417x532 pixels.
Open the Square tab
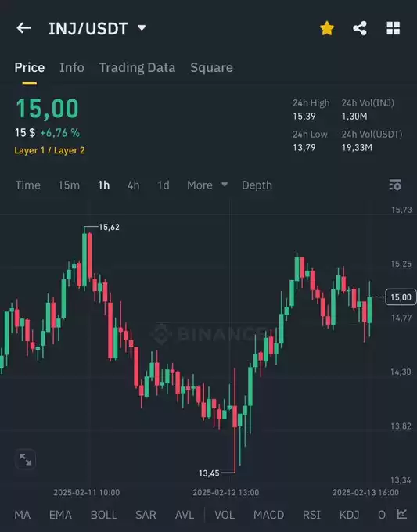[x=211, y=67]
